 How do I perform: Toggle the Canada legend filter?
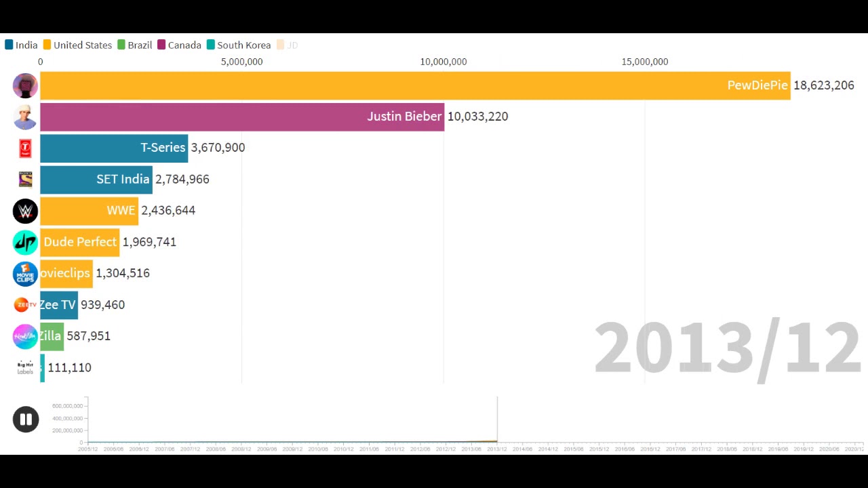[x=179, y=45]
